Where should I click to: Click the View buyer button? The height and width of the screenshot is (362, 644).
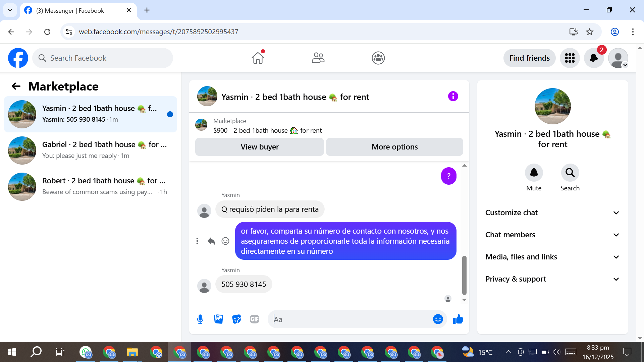pyautogui.click(x=260, y=147)
